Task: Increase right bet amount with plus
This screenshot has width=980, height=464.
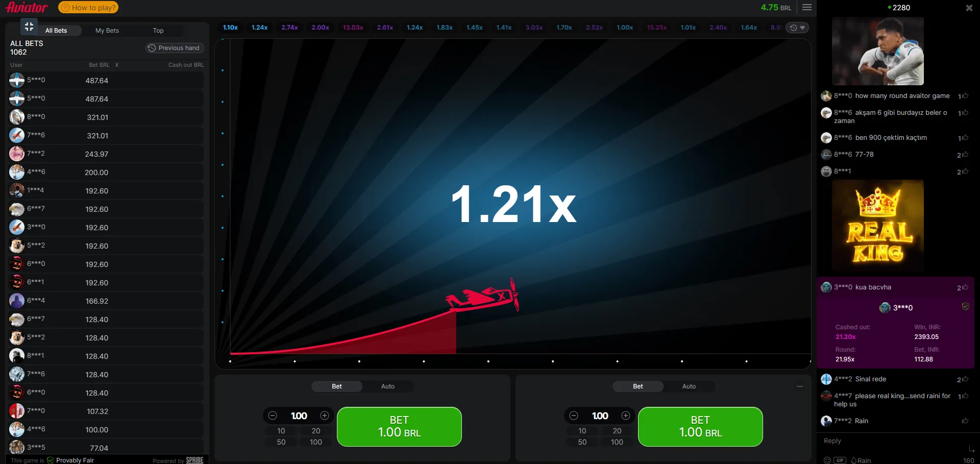Action: click(626, 416)
